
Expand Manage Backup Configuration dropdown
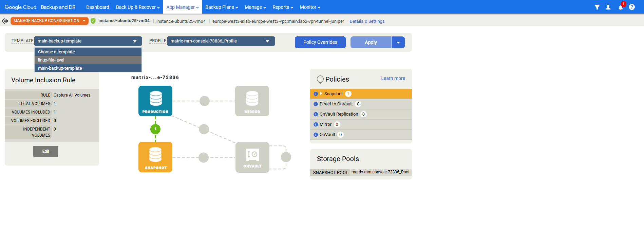point(84,21)
